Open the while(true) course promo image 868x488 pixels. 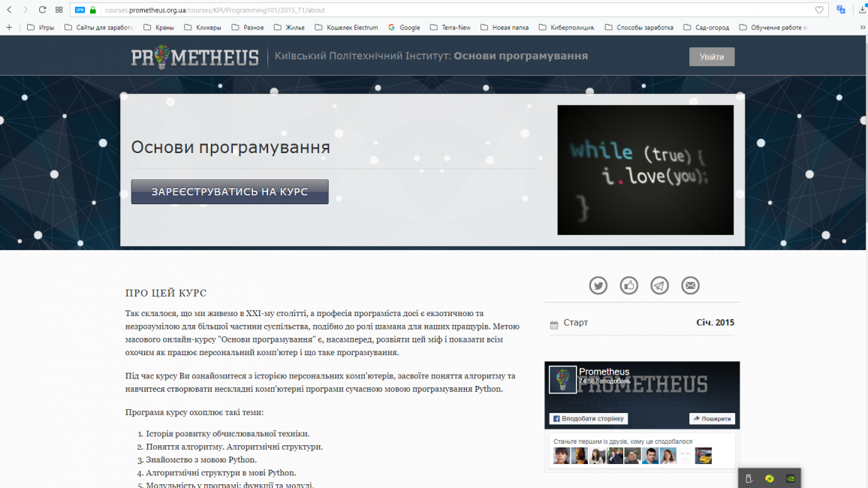tap(646, 170)
